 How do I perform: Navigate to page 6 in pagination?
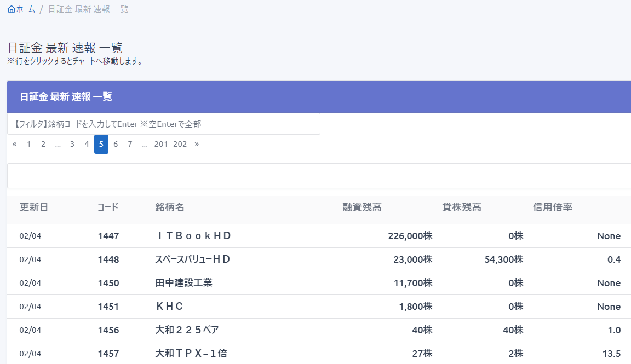116,145
